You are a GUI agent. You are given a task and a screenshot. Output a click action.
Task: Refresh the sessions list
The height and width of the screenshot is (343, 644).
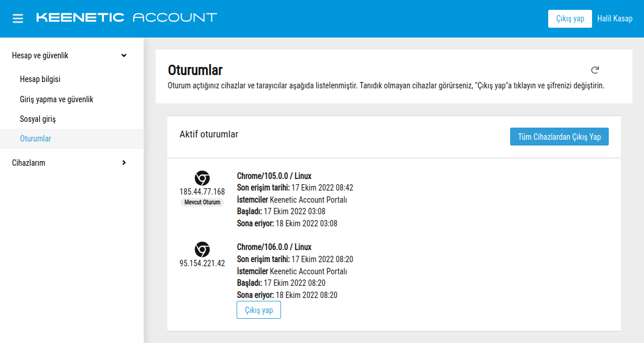point(595,70)
